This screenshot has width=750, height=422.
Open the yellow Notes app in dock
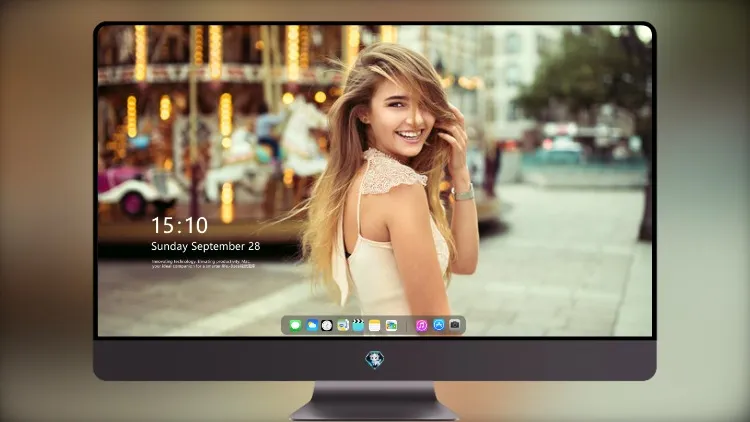[x=375, y=325]
